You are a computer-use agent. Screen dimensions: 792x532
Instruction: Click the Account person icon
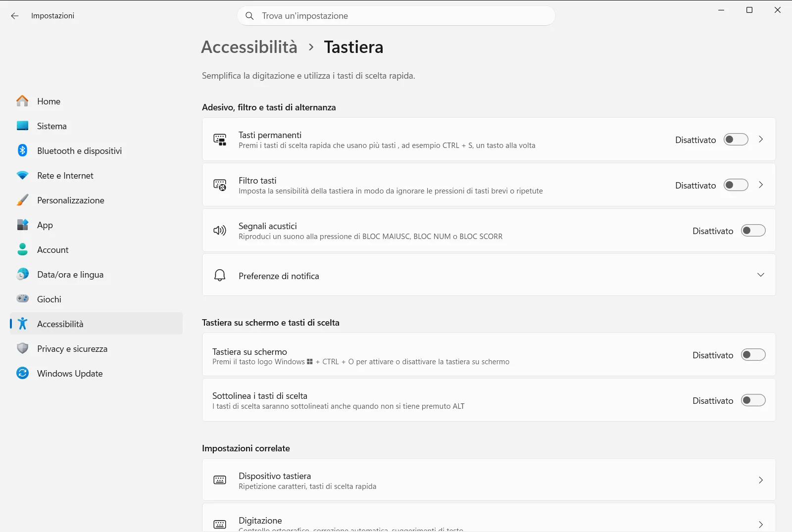pos(22,249)
